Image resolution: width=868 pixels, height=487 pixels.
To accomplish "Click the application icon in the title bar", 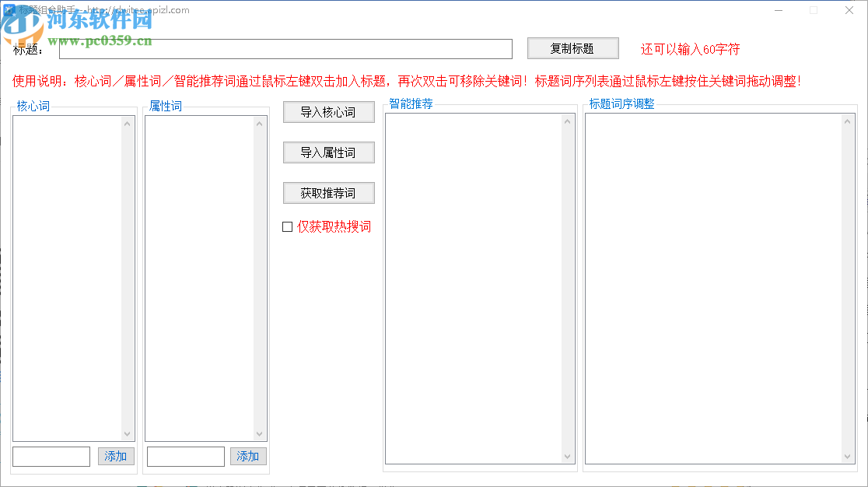I will tap(9, 10).
